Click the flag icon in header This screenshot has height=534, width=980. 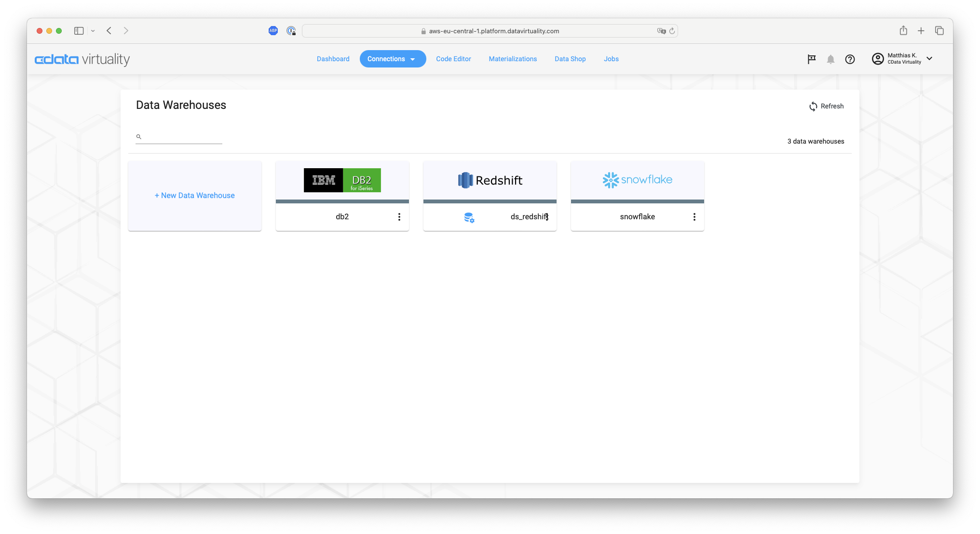coord(812,59)
